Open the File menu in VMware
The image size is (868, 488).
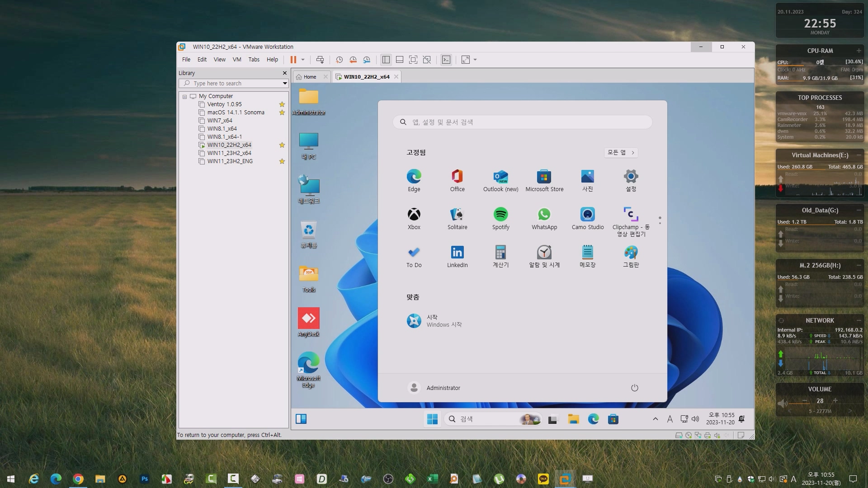coord(186,60)
